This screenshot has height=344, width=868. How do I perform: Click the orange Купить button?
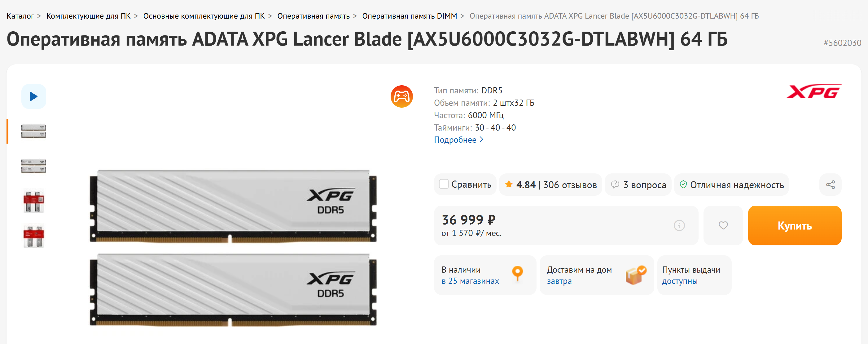click(x=795, y=225)
